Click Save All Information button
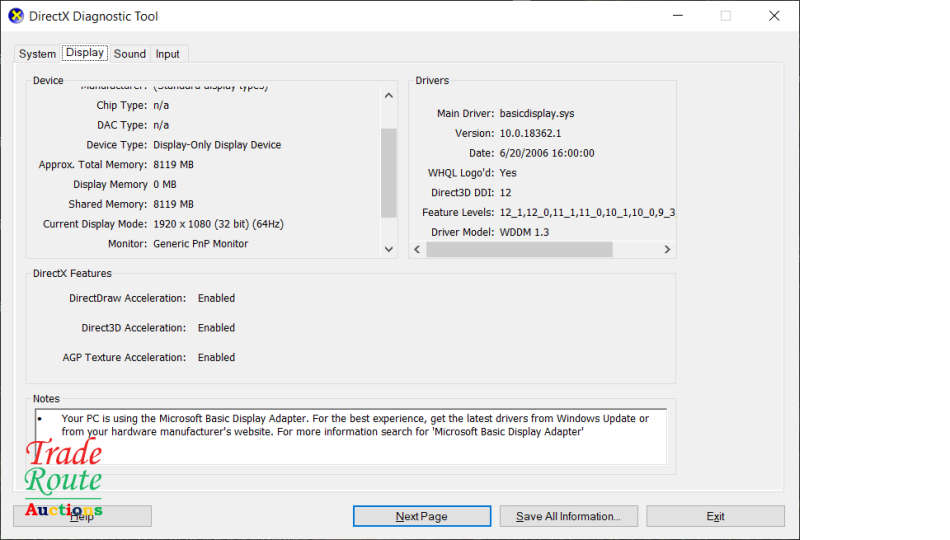 pyautogui.click(x=568, y=516)
